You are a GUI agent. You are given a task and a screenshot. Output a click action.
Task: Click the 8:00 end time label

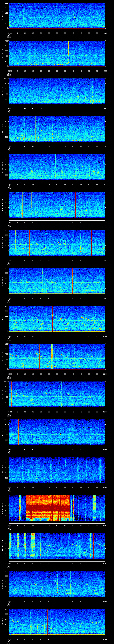[x=105, y=260]
